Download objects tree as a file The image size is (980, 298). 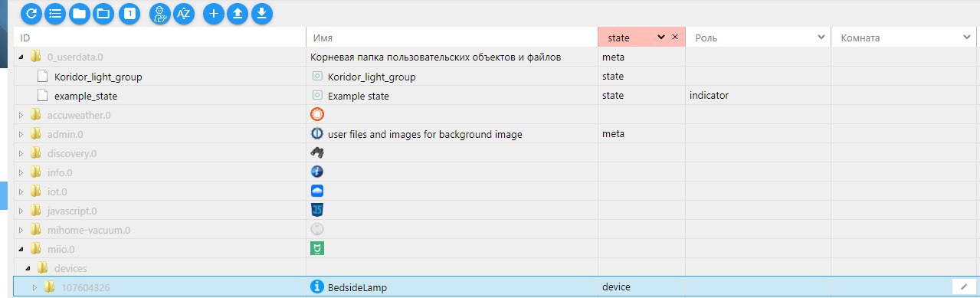263,13
